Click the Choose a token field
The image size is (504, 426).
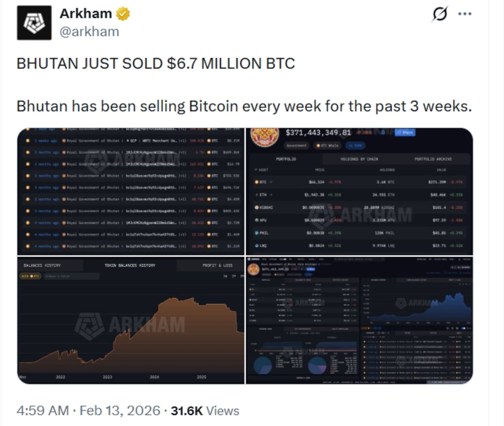click(x=72, y=276)
